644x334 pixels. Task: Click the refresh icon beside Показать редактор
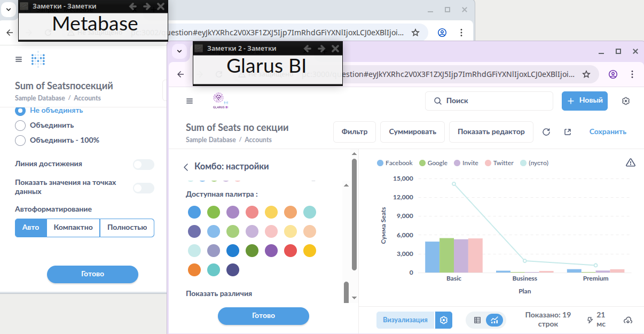(x=546, y=132)
